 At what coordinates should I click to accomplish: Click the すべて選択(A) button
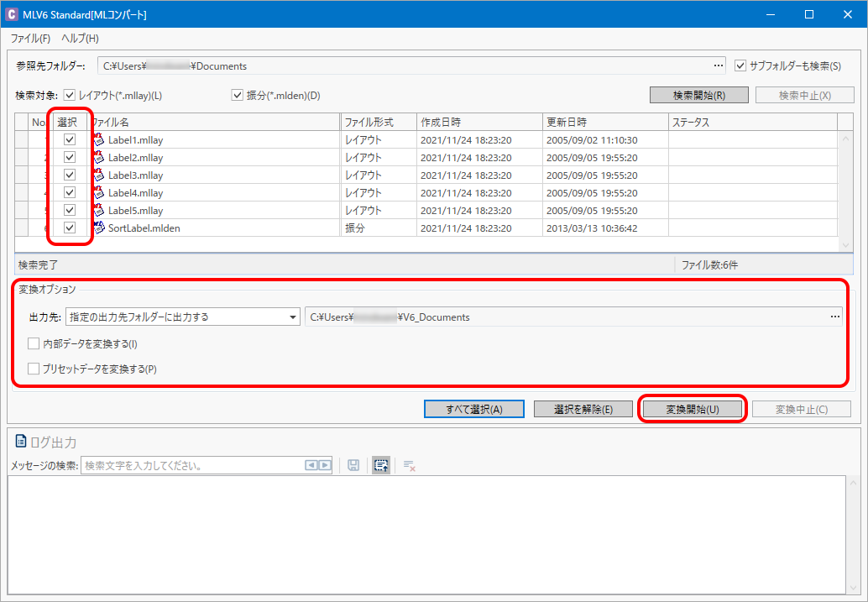[x=473, y=409]
